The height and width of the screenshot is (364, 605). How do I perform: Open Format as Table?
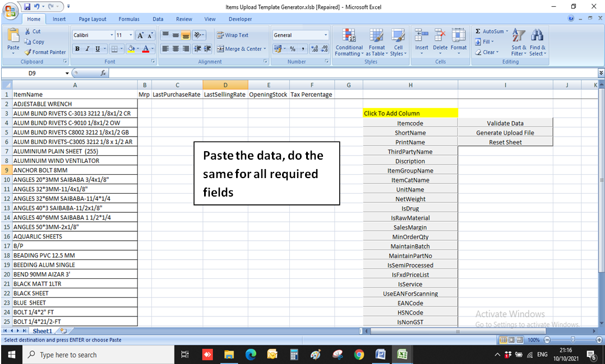coord(377,42)
